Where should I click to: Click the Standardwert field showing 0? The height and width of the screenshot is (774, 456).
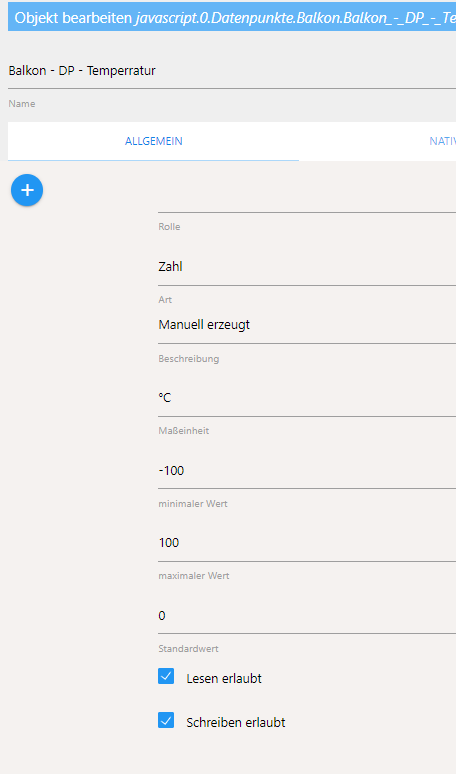(x=307, y=616)
